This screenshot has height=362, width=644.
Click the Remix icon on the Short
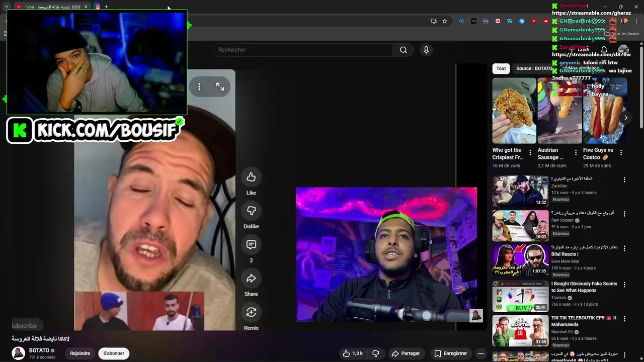coord(251,312)
